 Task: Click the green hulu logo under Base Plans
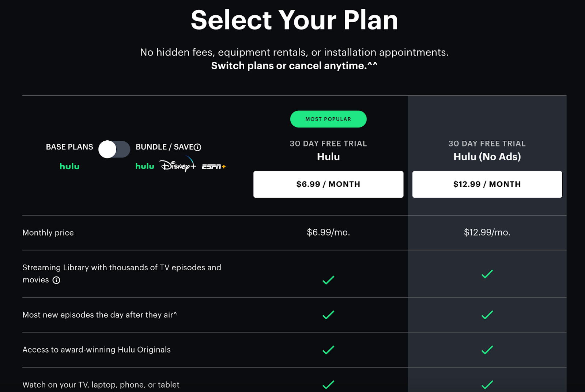point(69,167)
